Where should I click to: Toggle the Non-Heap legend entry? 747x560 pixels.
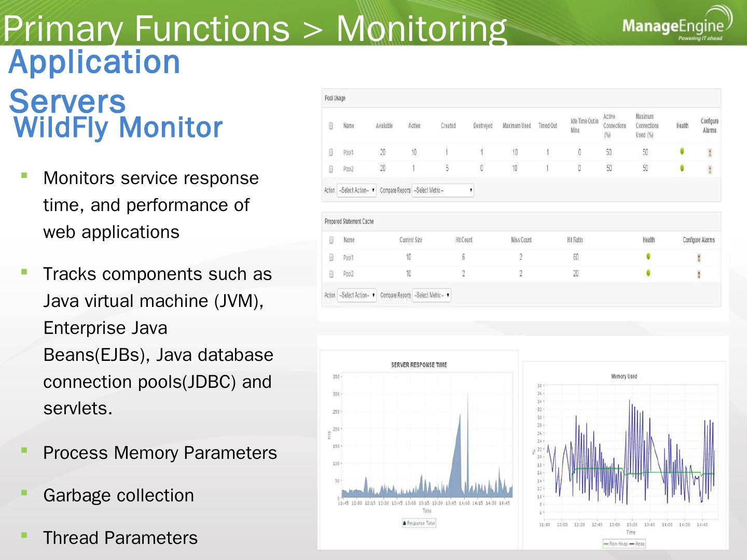[x=615, y=544]
